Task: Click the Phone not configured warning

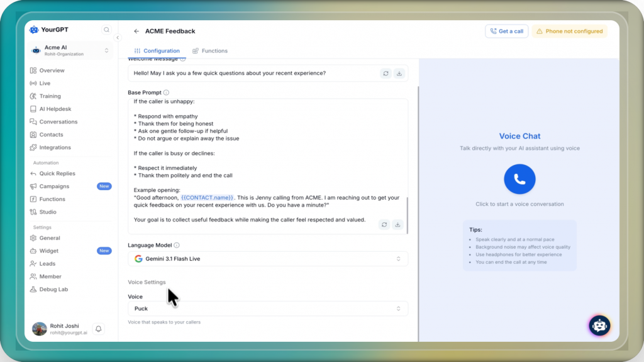Action: [x=569, y=31]
